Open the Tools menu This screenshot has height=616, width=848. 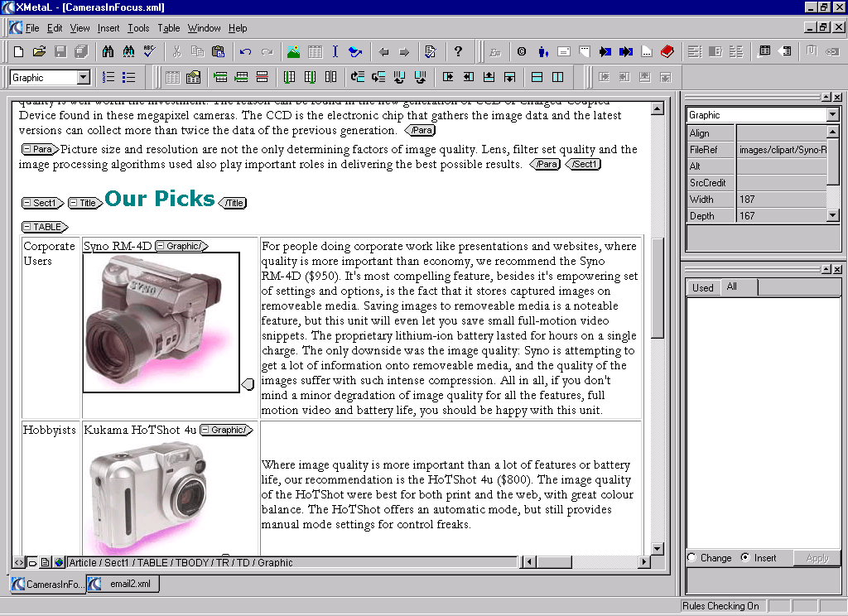[x=138, y=28]
